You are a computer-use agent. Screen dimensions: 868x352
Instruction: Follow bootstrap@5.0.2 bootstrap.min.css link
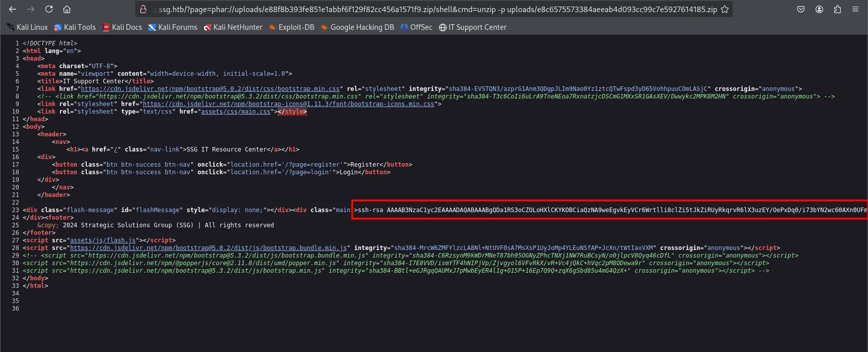point(210,89)
